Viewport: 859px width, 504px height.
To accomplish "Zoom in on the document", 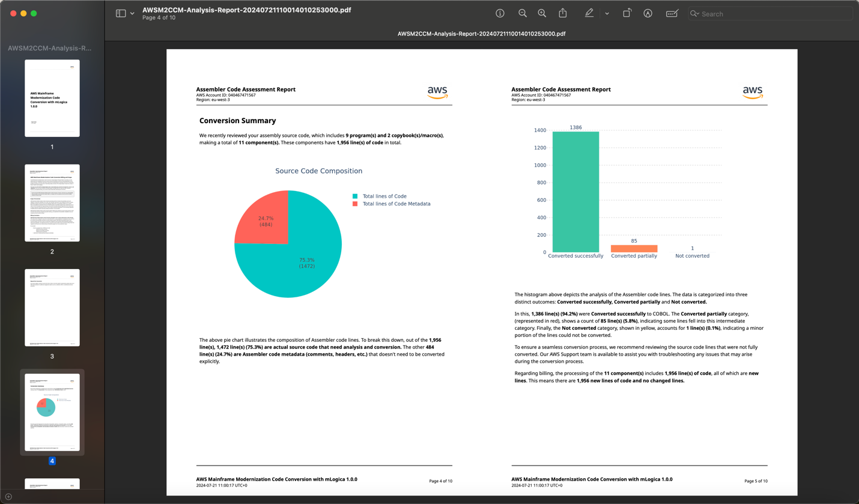I will (x=542, y=13).
